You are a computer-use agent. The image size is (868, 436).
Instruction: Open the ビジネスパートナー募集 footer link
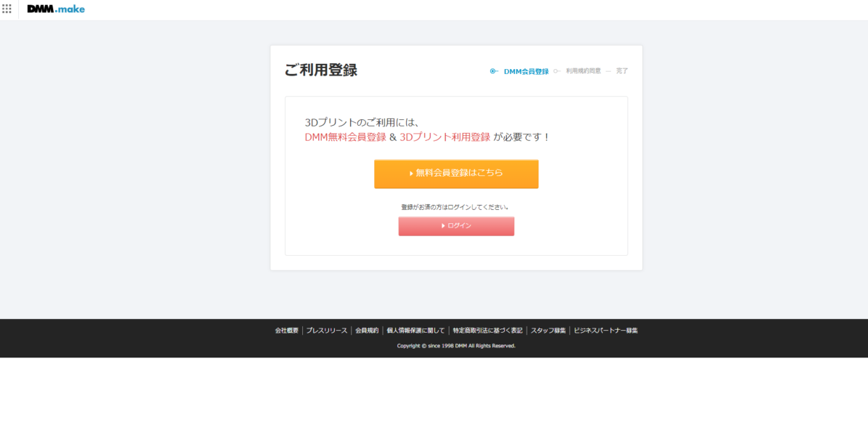tap(606, 331)
